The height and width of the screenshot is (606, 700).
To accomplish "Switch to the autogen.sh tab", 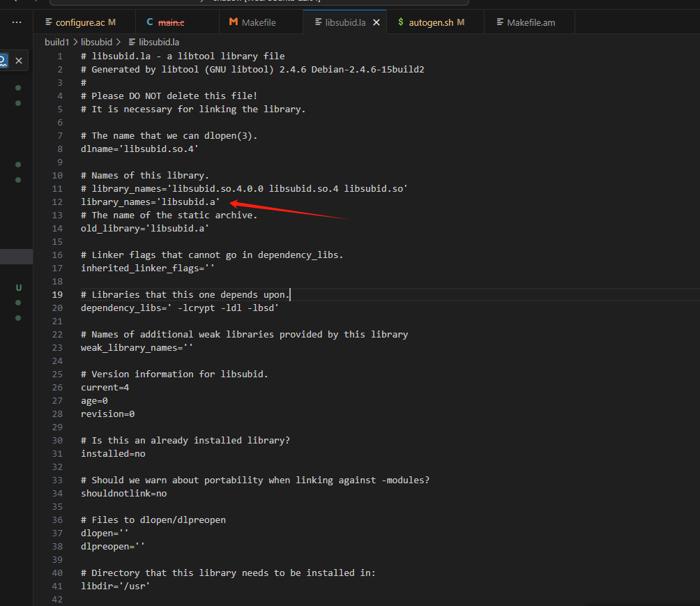I will (432, 22).
